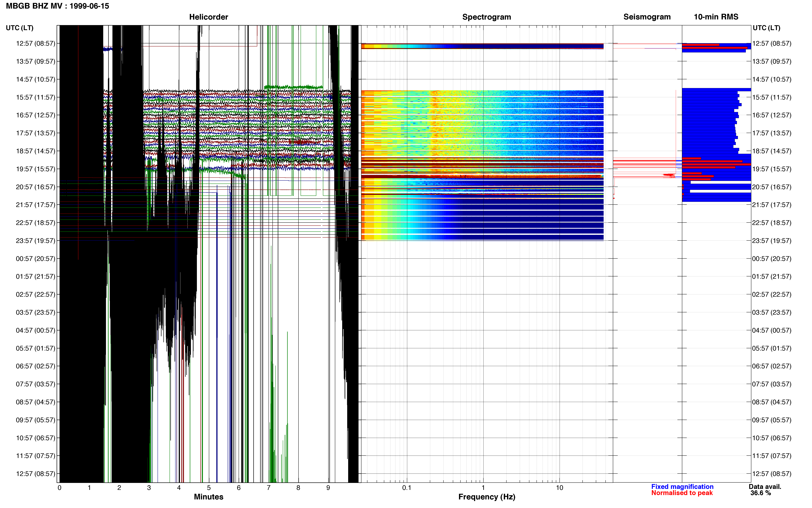812x508 pixels.
Task: Click left time label '20:57 (16:57)'
Action: click(36, 187)
